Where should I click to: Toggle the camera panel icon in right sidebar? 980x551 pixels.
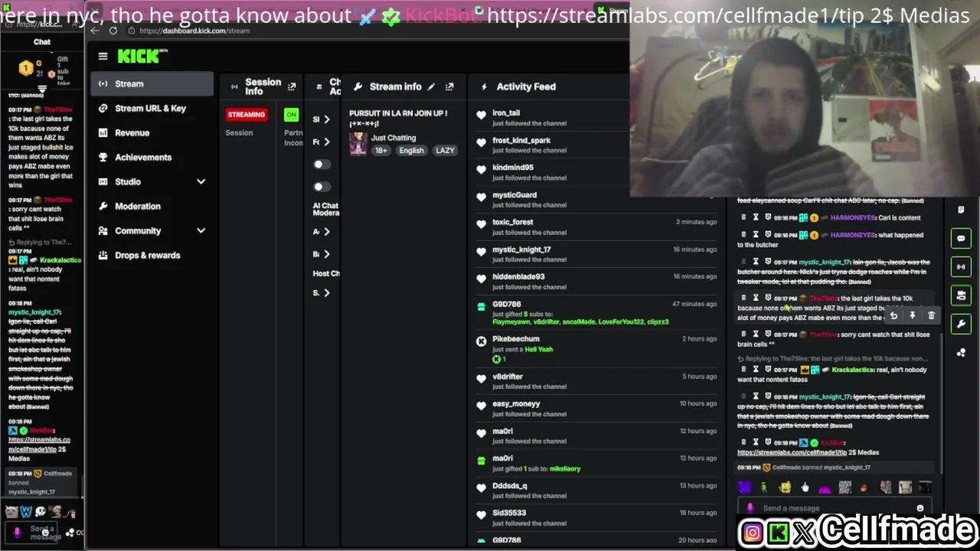(961, 295)
